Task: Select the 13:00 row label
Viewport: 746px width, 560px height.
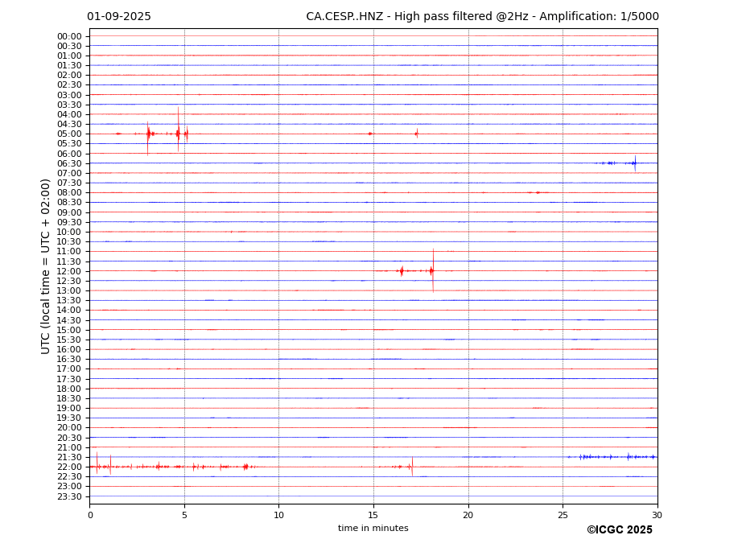Action: pyautogui.click(x=69, y=290)
